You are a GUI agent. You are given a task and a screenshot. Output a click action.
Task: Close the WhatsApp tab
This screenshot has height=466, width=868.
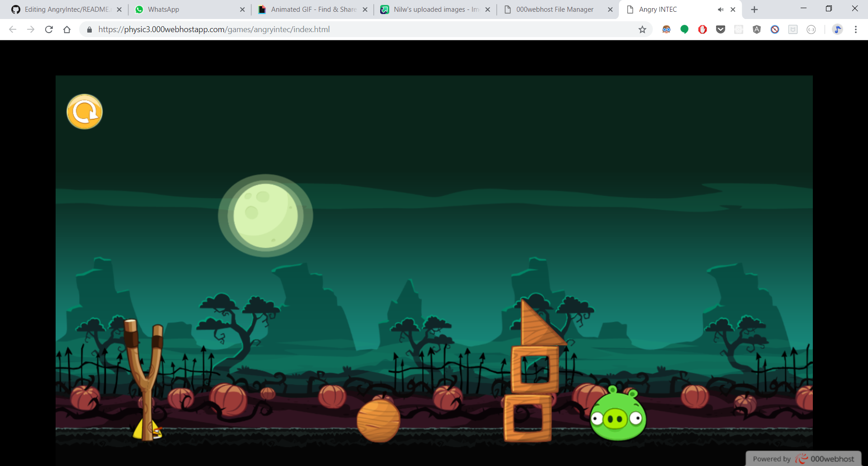pyautogui.click(x=242, y=10)
